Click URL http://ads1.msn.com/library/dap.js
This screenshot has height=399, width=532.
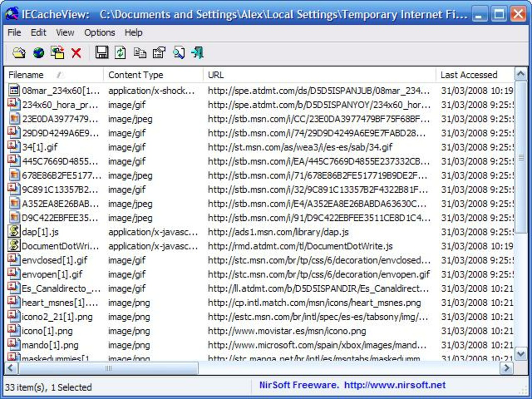pos(278,232)
